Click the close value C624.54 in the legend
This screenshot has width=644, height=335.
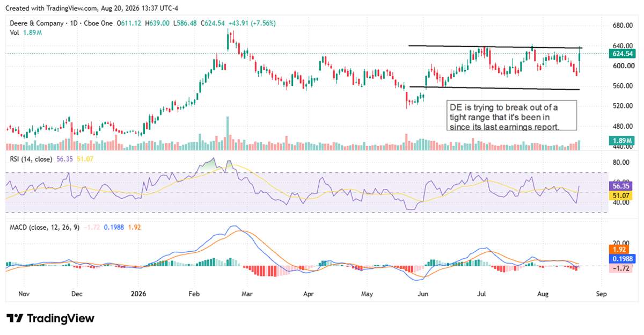[214, 23]
